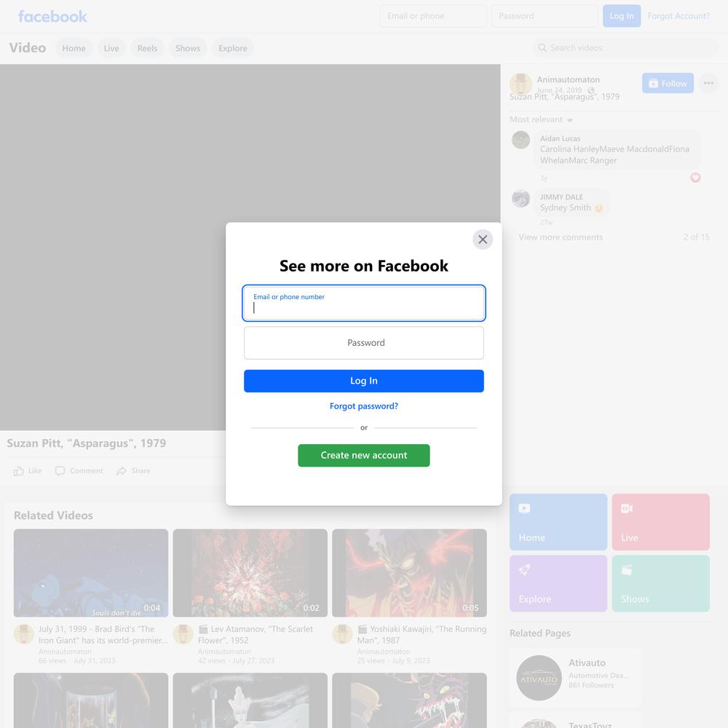The image size is (728, 728).
Task: Open The Scarlet Flower video thumbnail
Action: click(250, 573)
